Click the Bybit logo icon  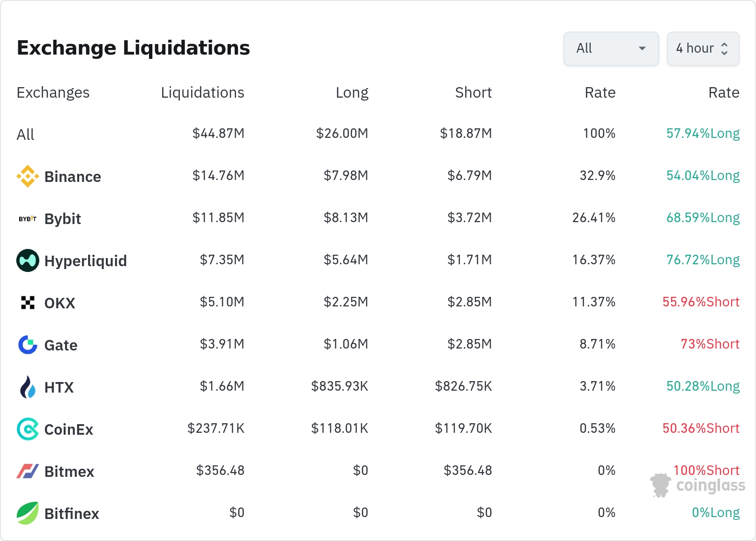[27, 219]
